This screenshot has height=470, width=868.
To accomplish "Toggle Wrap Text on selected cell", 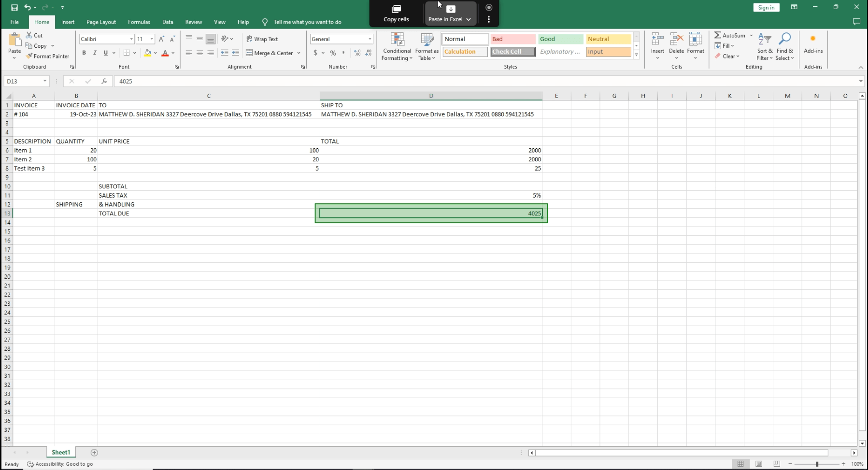I will pyautogui.click(x=262, y=39).
